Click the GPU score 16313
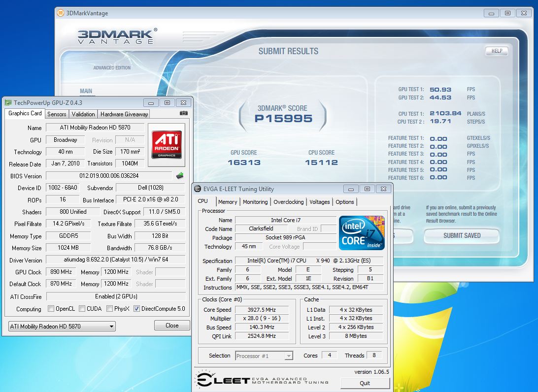538x392 pixels. coord(244,163)
